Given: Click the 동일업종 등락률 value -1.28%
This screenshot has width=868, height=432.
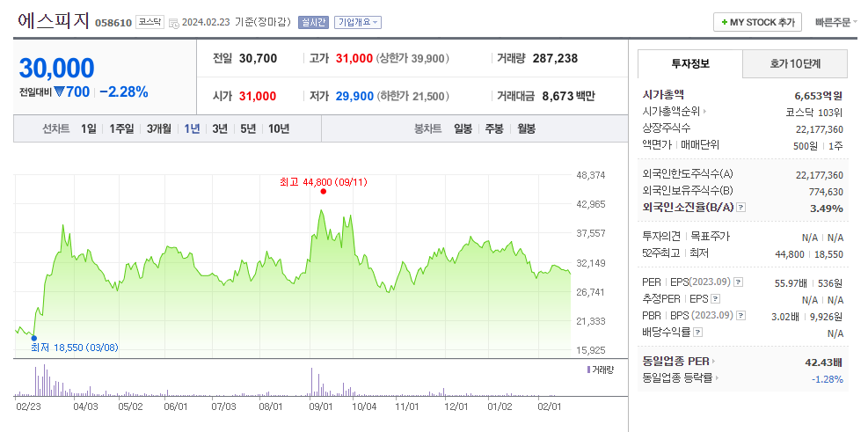Looking at the screenshot, I should [827, 379].
